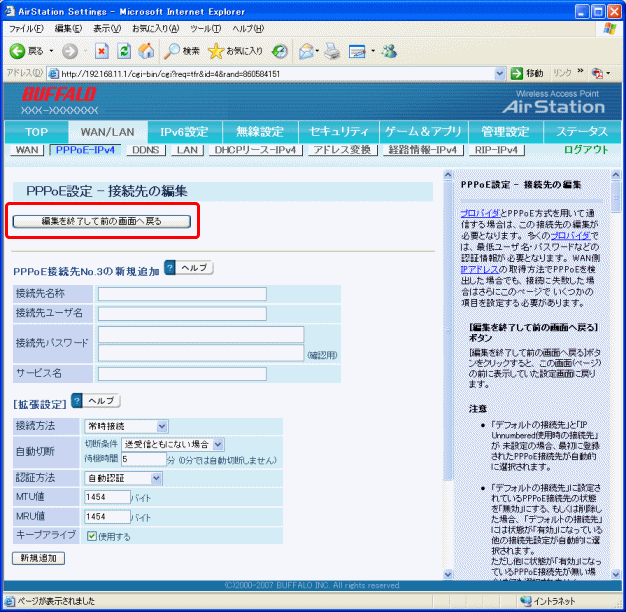Click the Print icon in toolbar
Viewport: 626px width, 612px height.
[x=329, y=50]
